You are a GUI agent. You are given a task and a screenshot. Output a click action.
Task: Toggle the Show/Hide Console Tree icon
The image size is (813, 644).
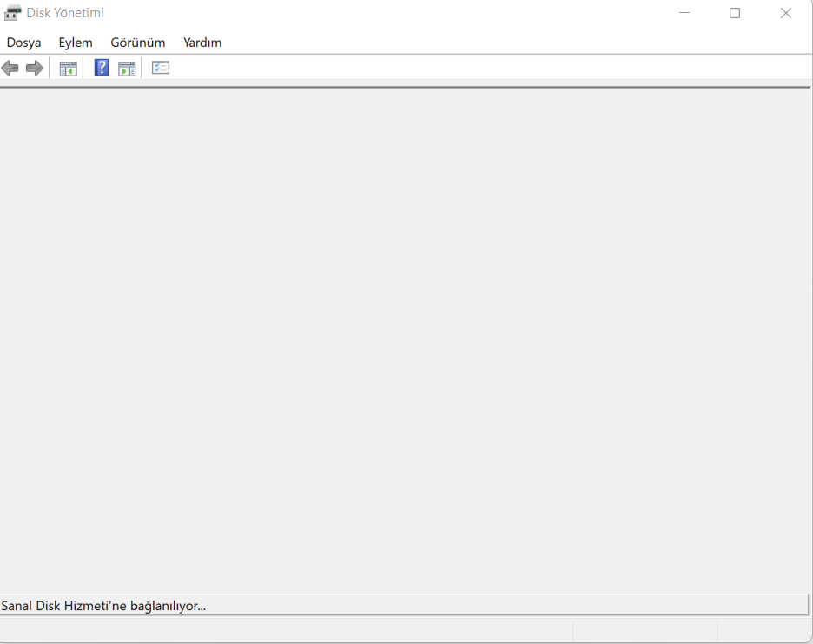(x=68, y=69)
